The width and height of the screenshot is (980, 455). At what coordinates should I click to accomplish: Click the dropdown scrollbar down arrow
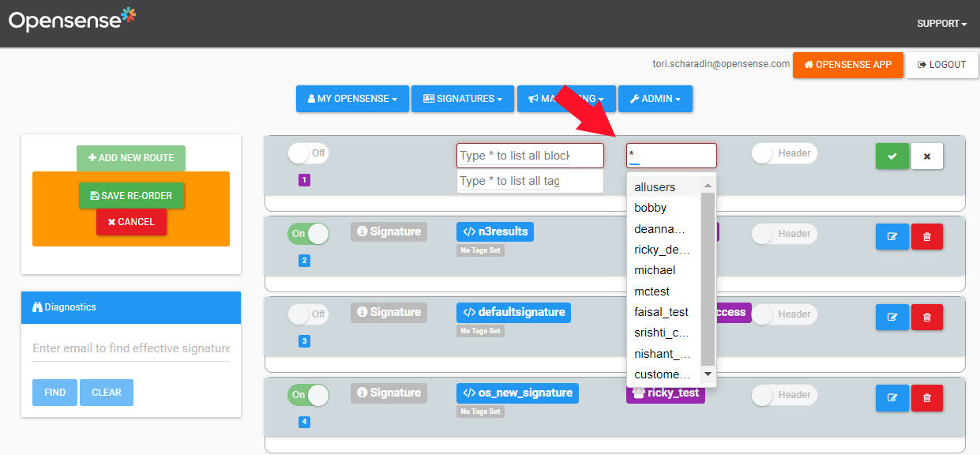point(708,374)
